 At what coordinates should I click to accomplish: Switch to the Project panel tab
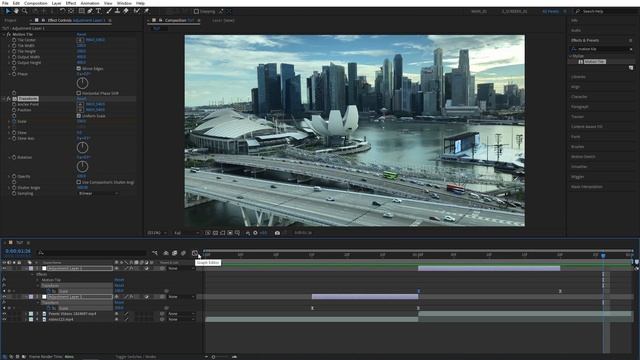click(x=11, y=20)
